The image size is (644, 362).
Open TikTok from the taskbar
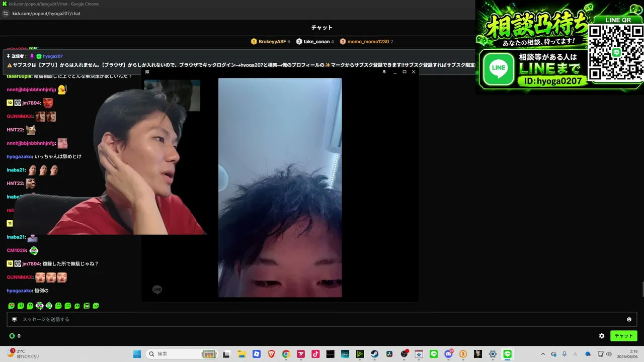pos(315,354)
